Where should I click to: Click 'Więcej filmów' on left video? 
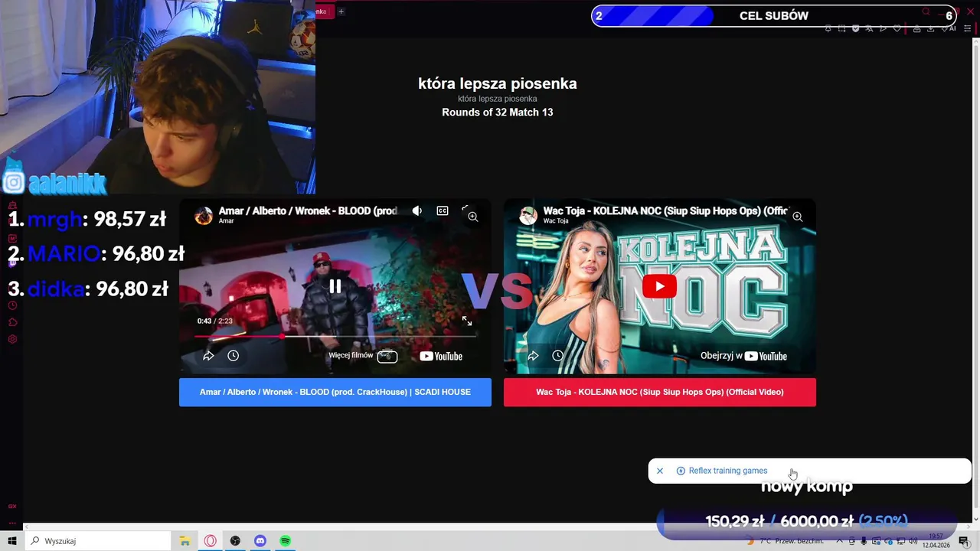[363, 356]
